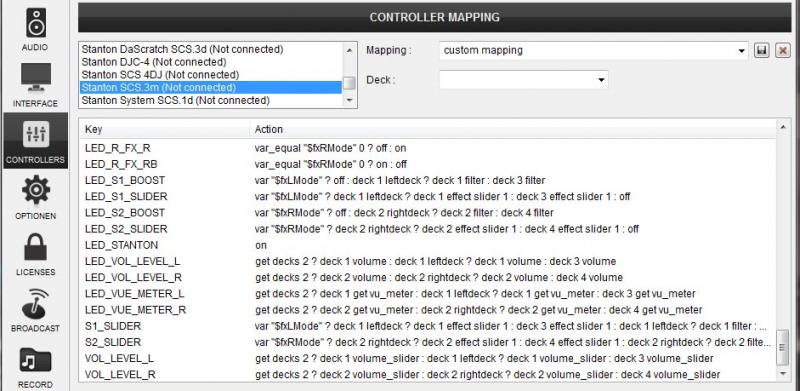Select the Controllers mixer icon
The width and height of the screenshot is (800, 391).
[35, 134]
